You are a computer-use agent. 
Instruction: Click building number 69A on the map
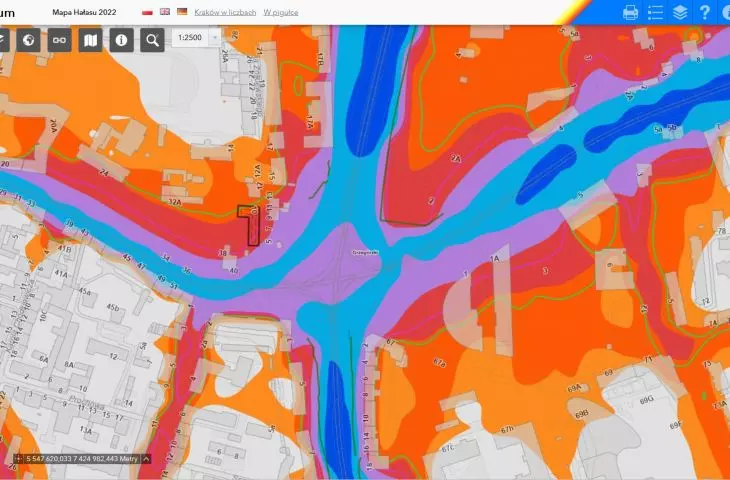point(575,388)
